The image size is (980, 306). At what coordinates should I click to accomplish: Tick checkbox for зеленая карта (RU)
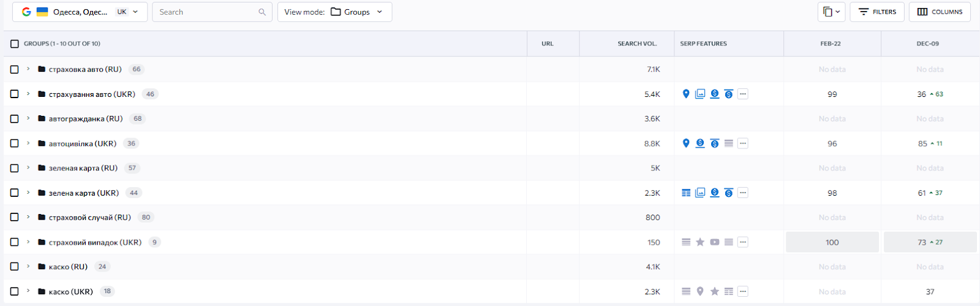click(15, 168)
